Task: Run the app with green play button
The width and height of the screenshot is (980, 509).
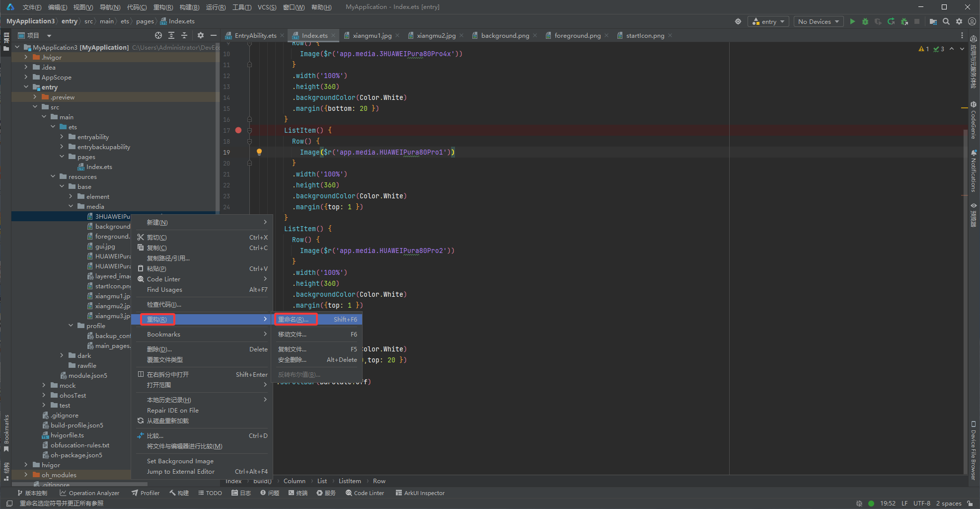Action: pyautogui.click(x=852, y=21)
